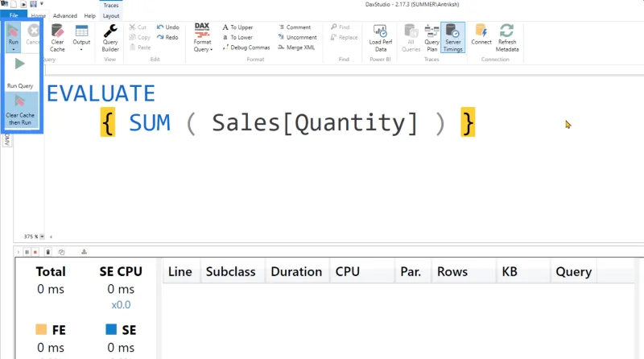Open the Help ribbon tab

pyautogui.click(x=90, y=16)
